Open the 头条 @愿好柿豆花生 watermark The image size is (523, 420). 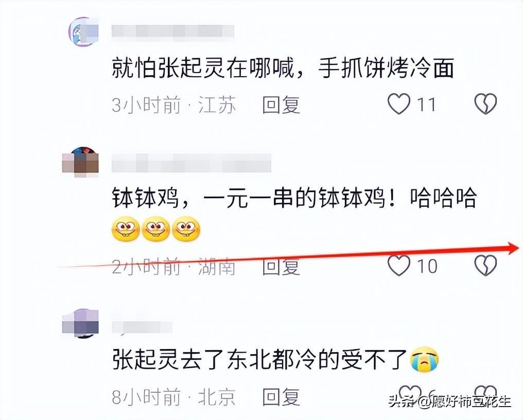click(449, 401)
